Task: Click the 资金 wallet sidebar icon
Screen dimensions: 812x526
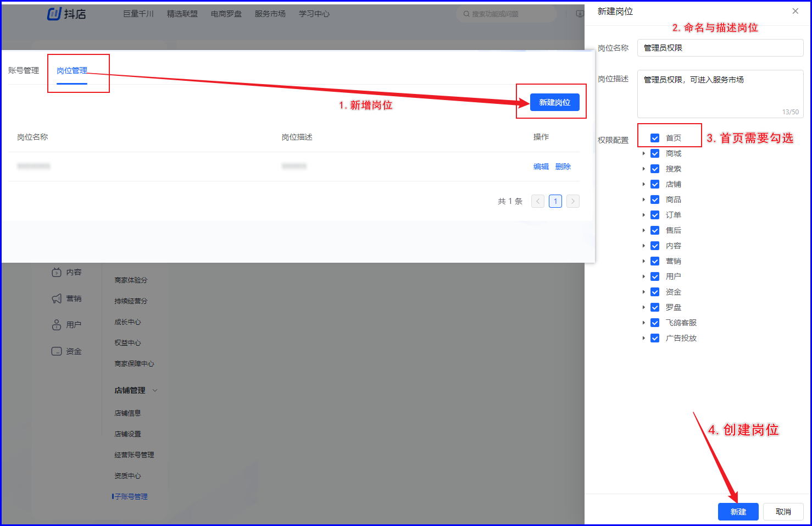Action: [57, 351]
